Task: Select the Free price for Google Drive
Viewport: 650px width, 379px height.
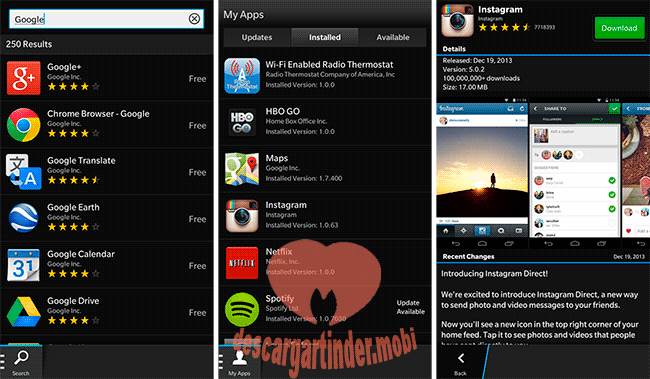Action: point(197,313)
